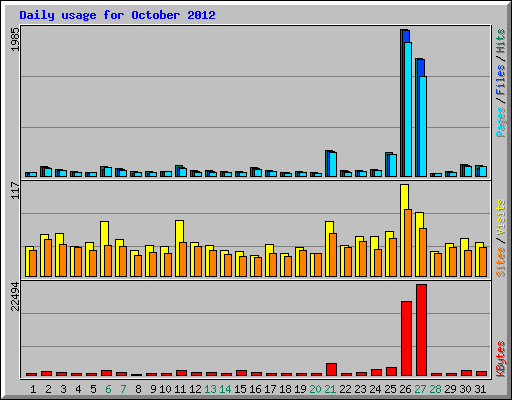Image resolution: width=512 pixels, height=400 pixels.
Task: Click day label 27 on the x-axis
Action: tap(420, 389)
